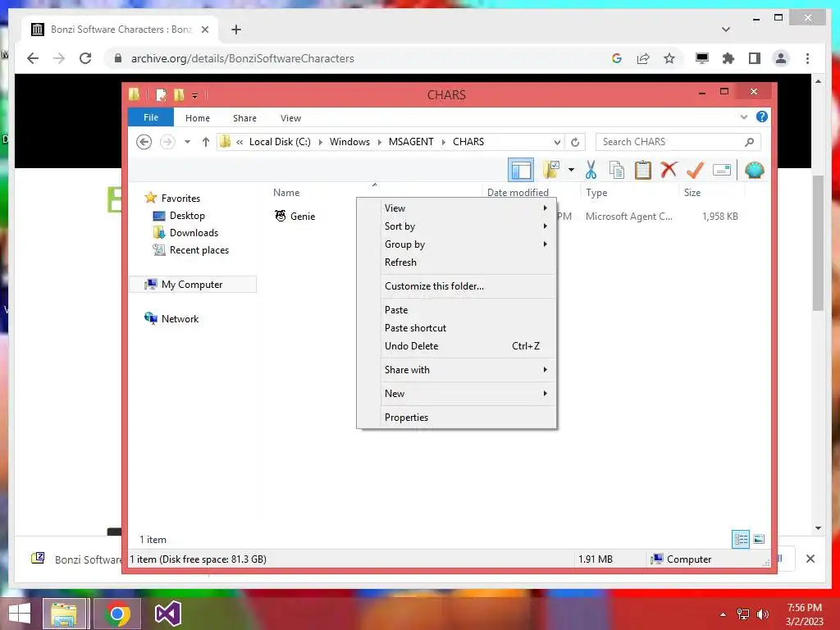Viewport: 840px width, 630px height.
Task: Click the Paste clipboard icon
Action: [x=642, y=170]
